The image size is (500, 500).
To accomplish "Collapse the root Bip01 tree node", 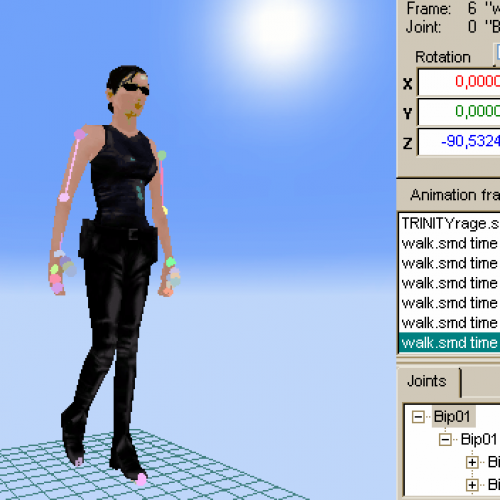I will 418,417.
